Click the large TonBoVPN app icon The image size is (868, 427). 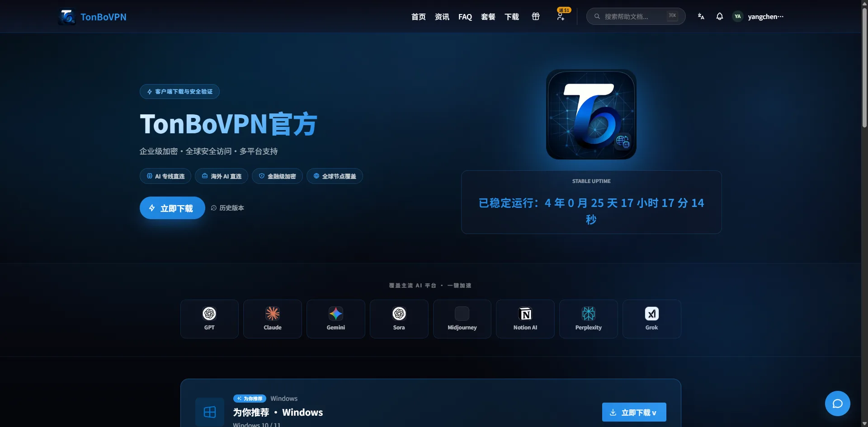[x=591, y=114]
